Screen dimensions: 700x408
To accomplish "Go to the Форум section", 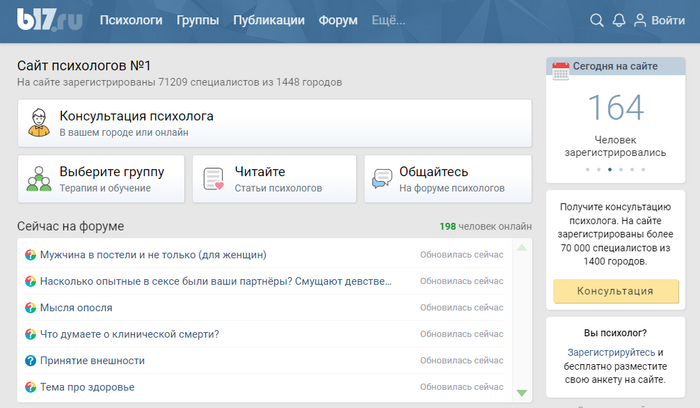I will [338, 21].
